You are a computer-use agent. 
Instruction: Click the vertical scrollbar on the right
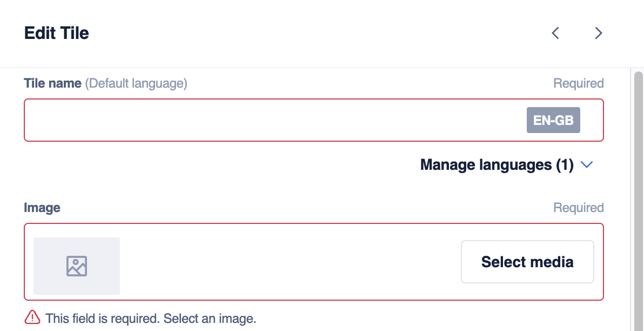click(639, 162)
